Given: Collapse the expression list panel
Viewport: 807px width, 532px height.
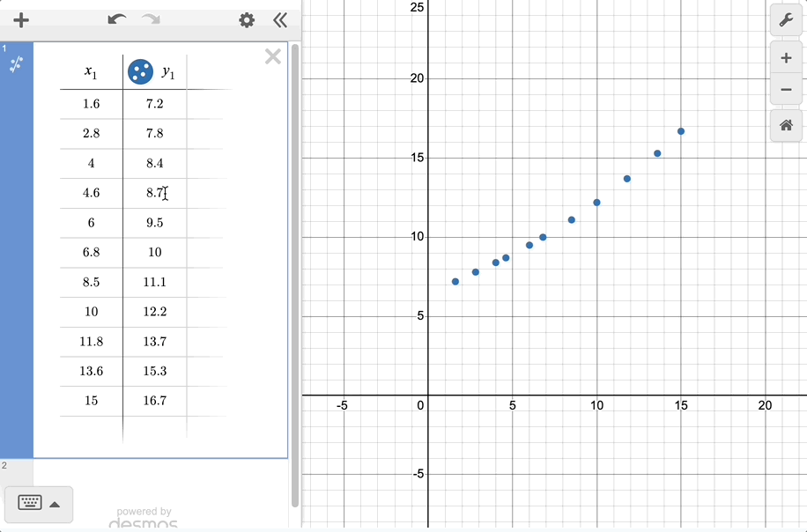Looking at the screenshot, I should tap(280, 20).
